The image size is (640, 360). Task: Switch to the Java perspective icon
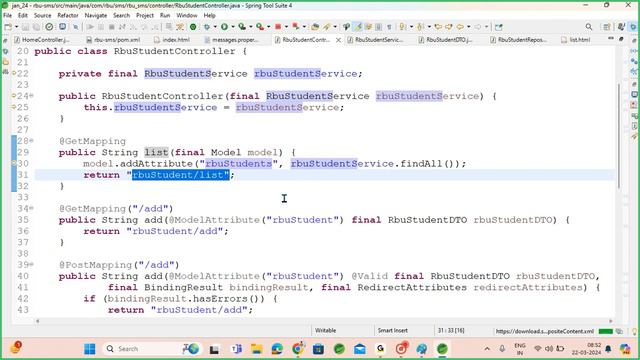click(x=621, y=27)
